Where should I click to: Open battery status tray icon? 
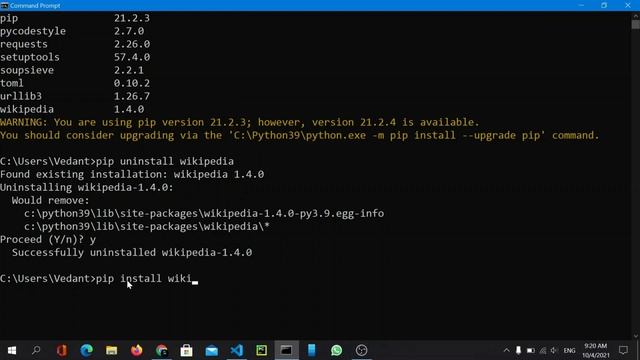pyautogui.click(x=531, y=350)
